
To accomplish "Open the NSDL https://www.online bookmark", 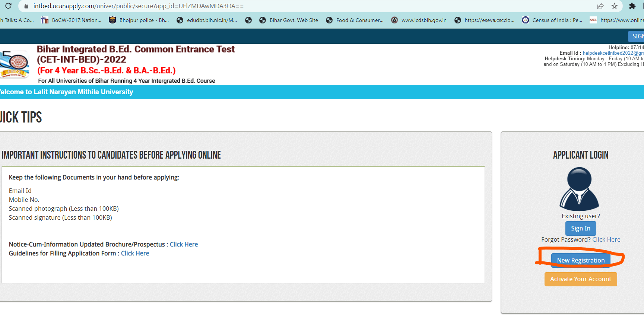I will coord(617,20).
